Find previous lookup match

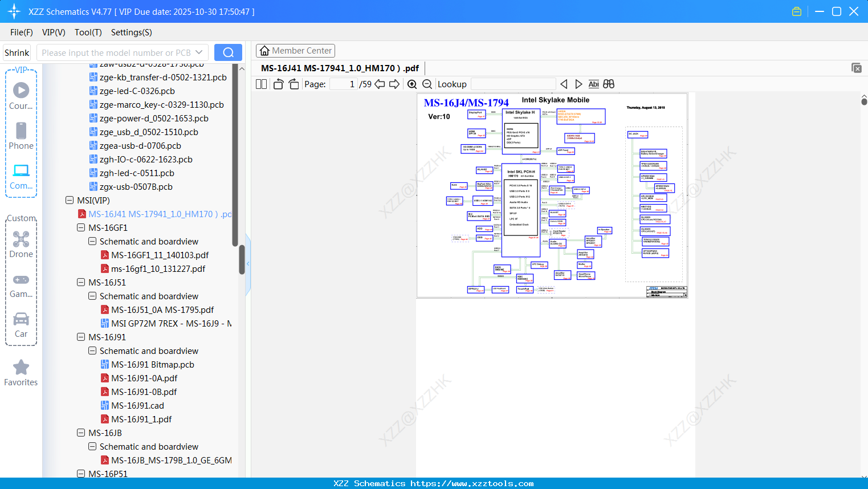(x=564, y=84)
